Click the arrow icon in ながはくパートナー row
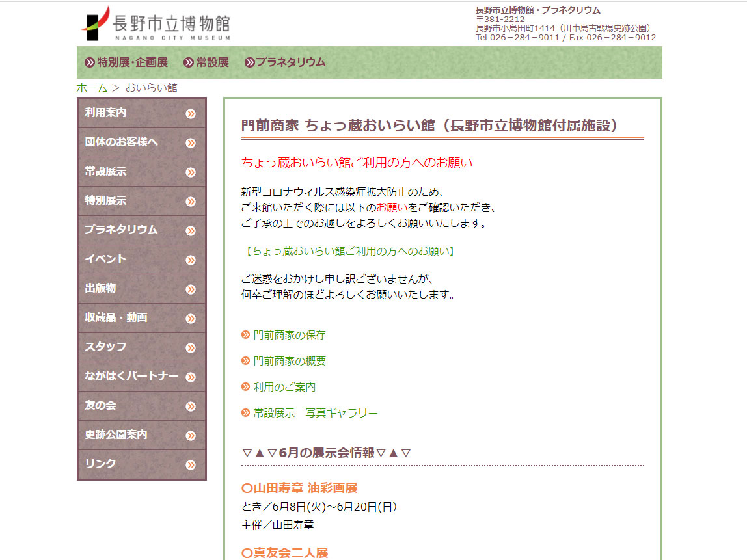Screen dimensions: 747x560 pyautogui.click(x=191, y=377)
